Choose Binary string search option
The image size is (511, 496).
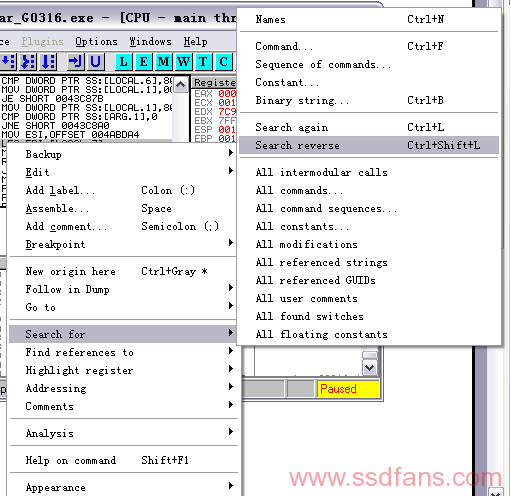click(x=369, y=100)
